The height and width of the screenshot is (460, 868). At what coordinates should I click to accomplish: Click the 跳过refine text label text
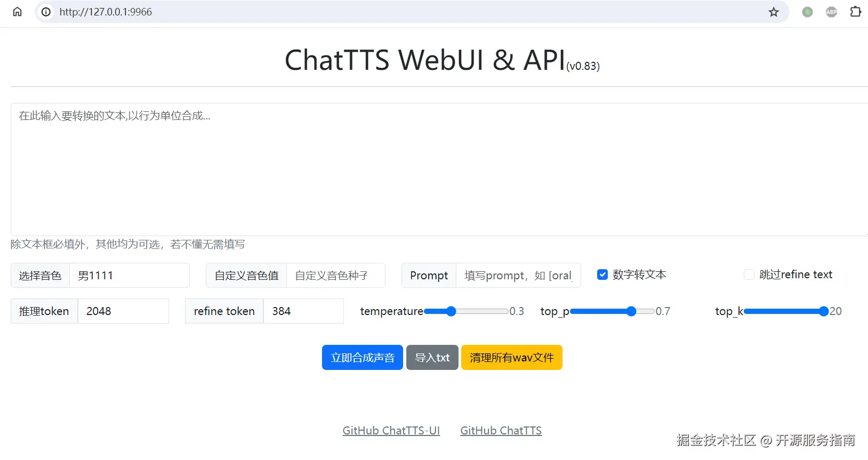click(x=795, y=275)
